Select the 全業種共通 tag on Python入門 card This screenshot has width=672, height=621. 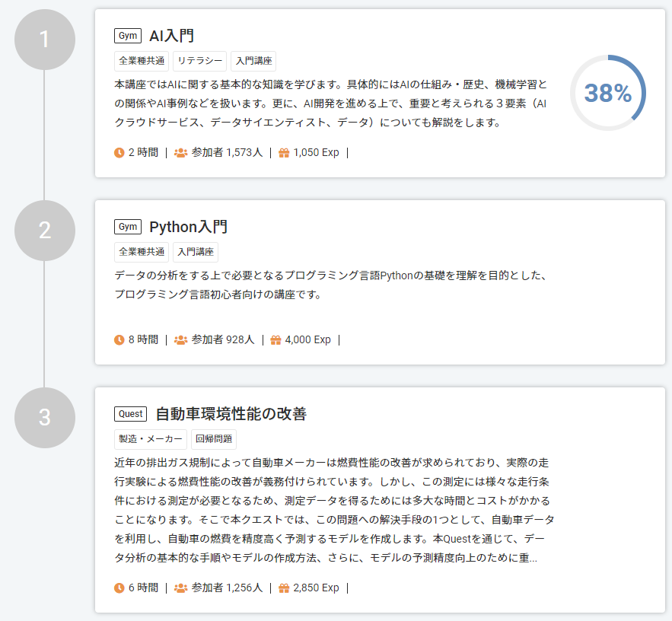(142, 252)
